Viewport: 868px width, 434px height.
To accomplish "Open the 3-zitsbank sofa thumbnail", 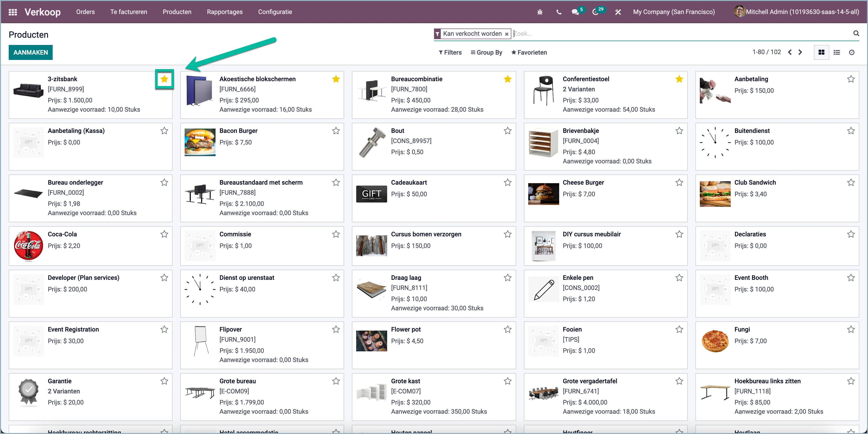I will click(28, 91).
